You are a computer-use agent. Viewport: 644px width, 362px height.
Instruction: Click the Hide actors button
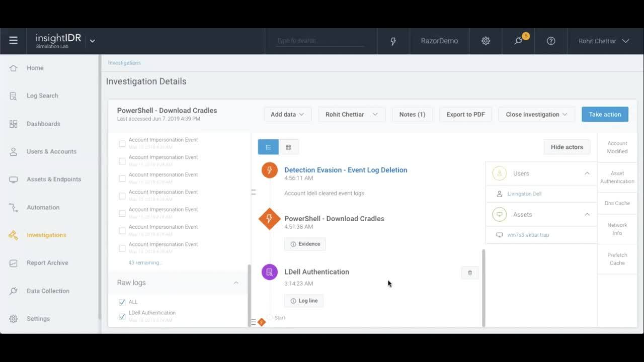click(567, 147)
